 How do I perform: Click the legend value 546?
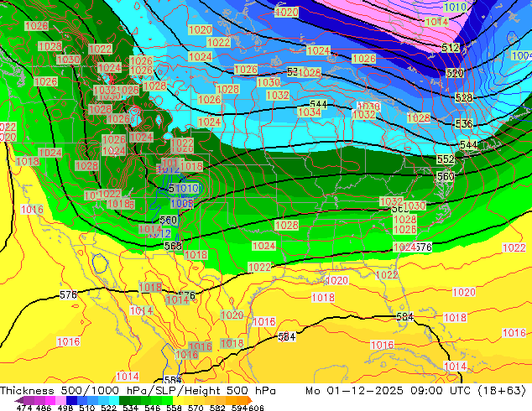153,408
